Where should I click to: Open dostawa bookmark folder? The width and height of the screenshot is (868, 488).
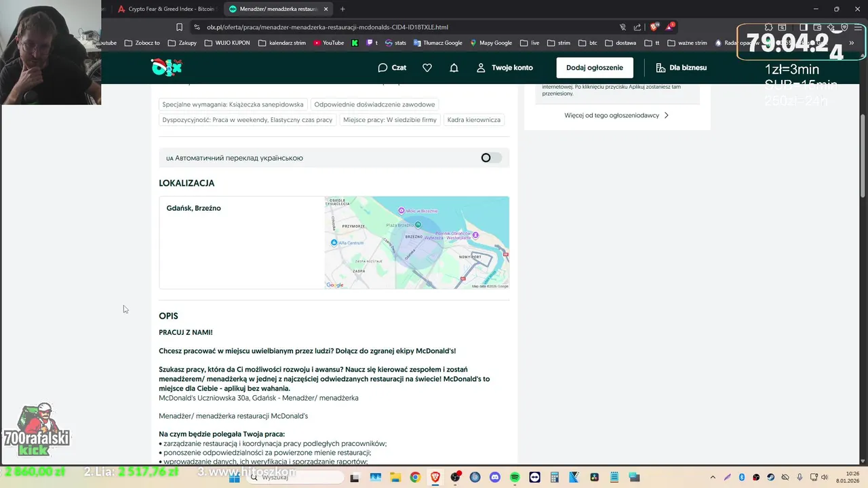pos(620,43)
